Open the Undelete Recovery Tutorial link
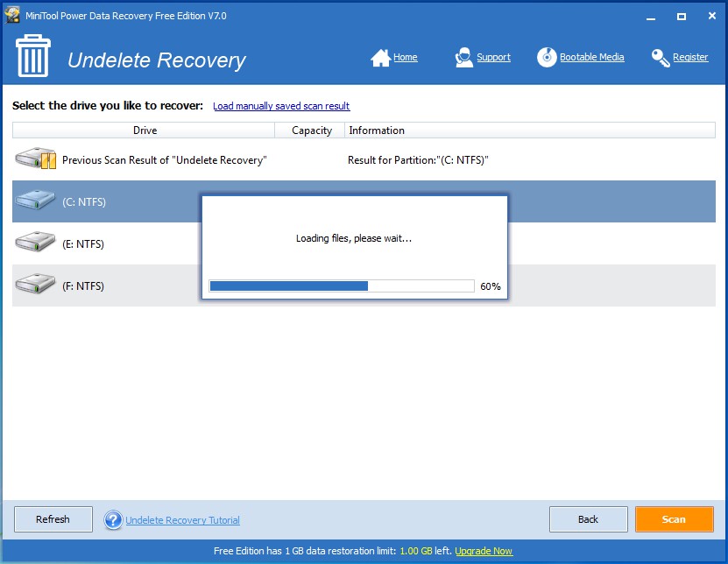728x564 pixels. click(x=182, y=520)
